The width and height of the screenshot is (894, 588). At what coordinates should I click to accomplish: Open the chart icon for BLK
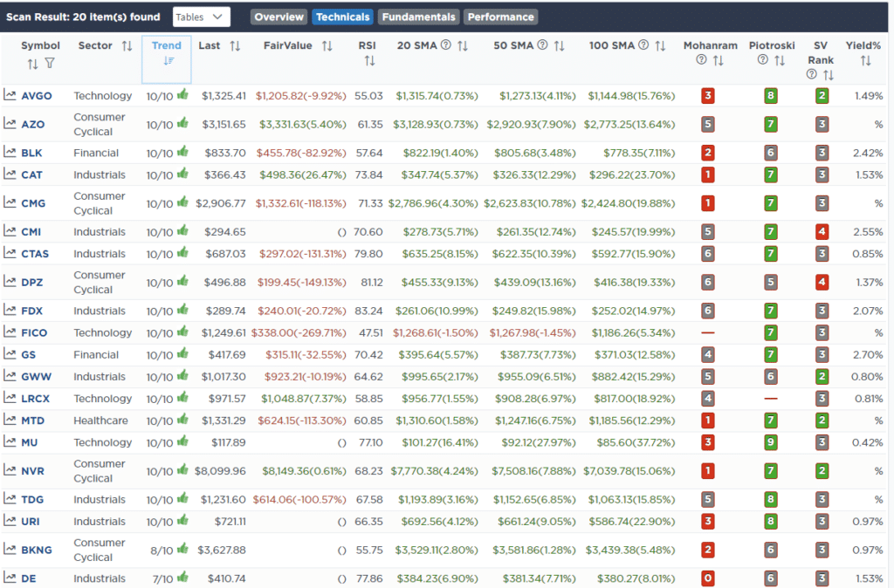[x=10, y=152]
